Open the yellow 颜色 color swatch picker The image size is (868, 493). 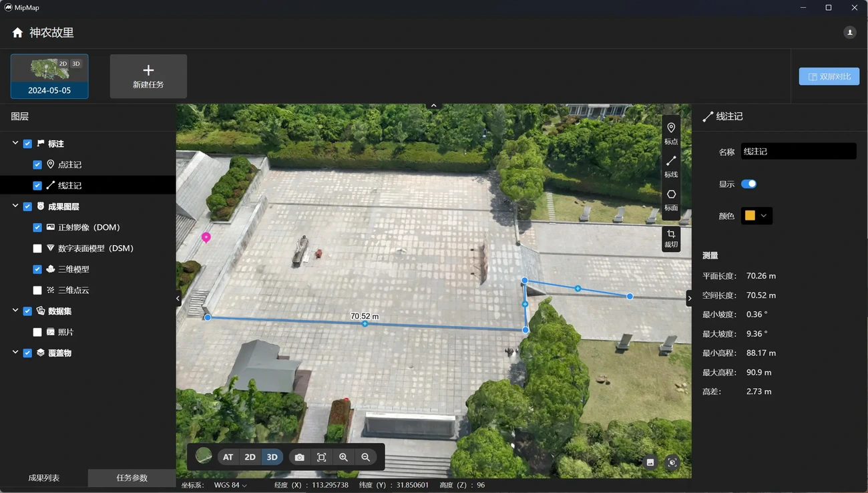pos(756,216)
